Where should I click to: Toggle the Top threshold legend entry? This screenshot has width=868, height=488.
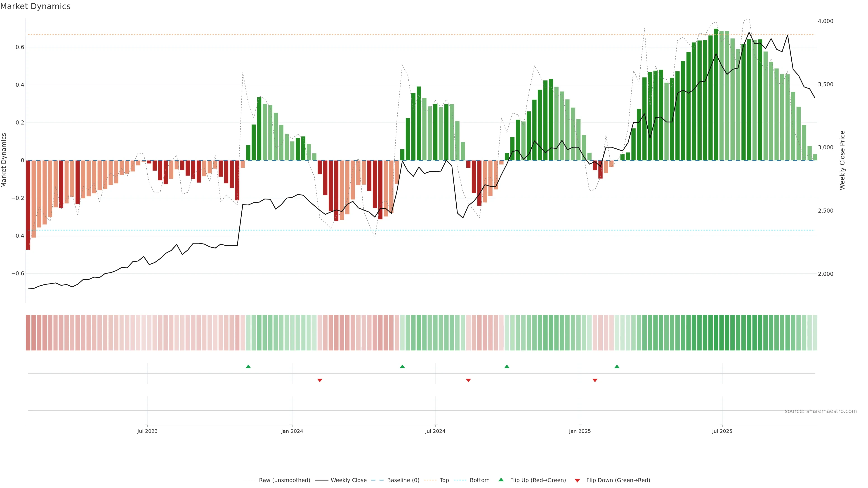point(444,480)
